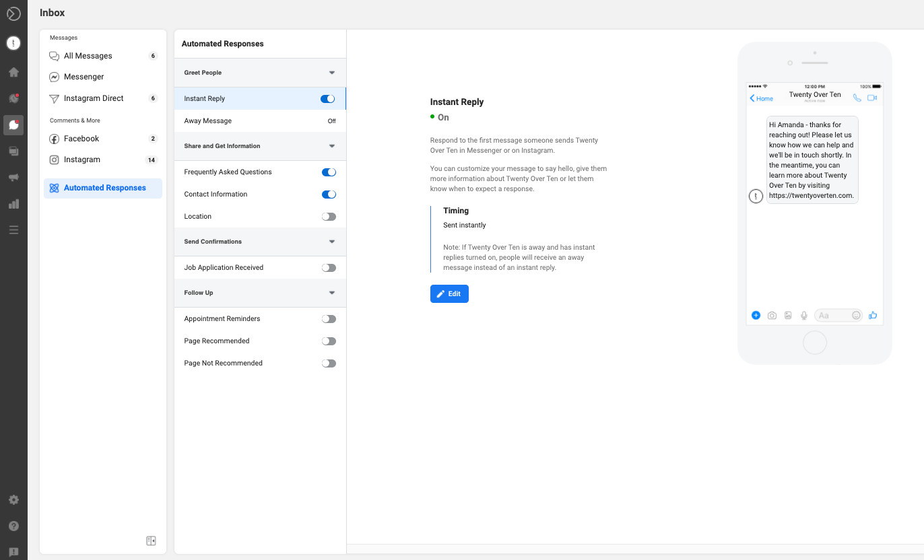The width and height of the screenshot is (924, 560).
Task: Disable the Contact Information toggle
Action: 329,195
